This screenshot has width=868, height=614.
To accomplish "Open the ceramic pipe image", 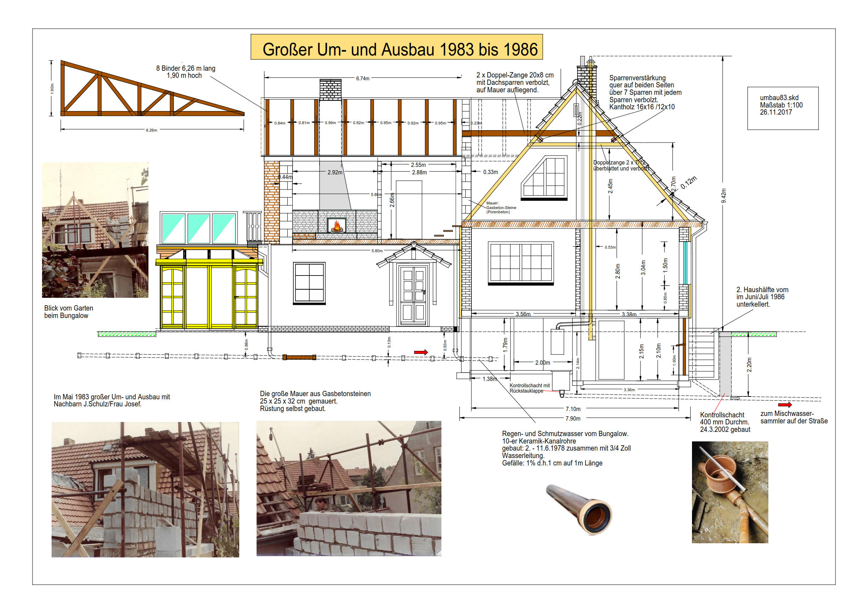I will coord(579,509).
